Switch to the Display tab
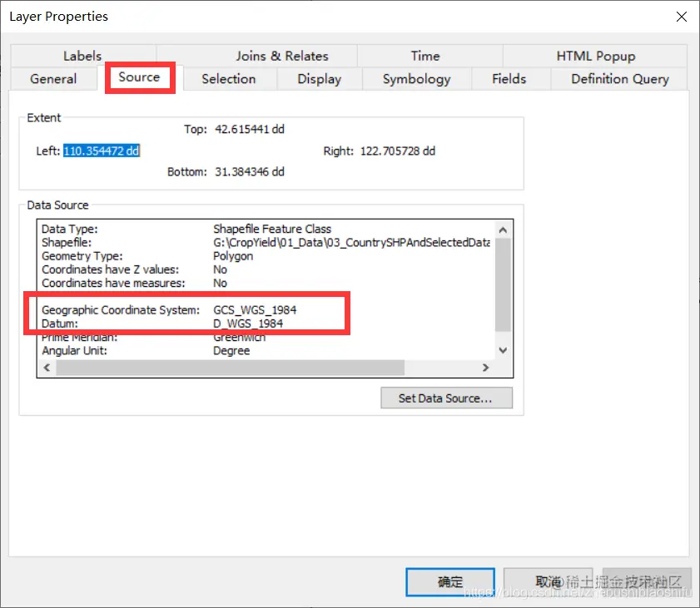 click(319, 79)
